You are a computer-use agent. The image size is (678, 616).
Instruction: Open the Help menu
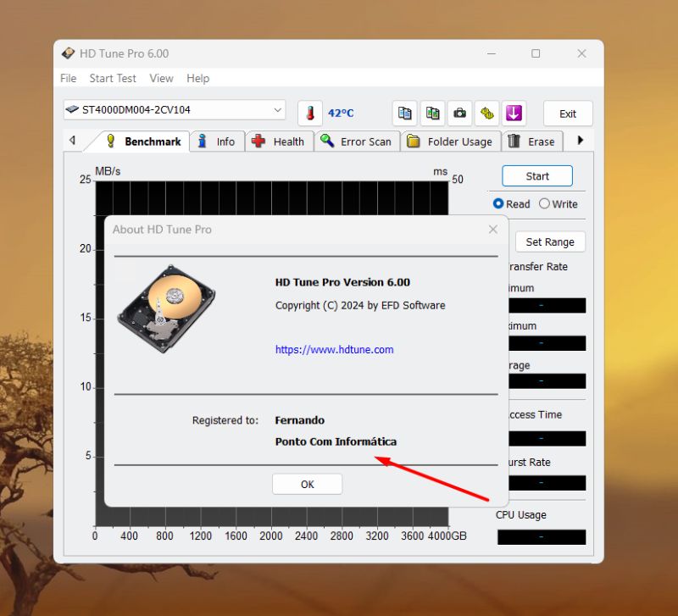198,78
